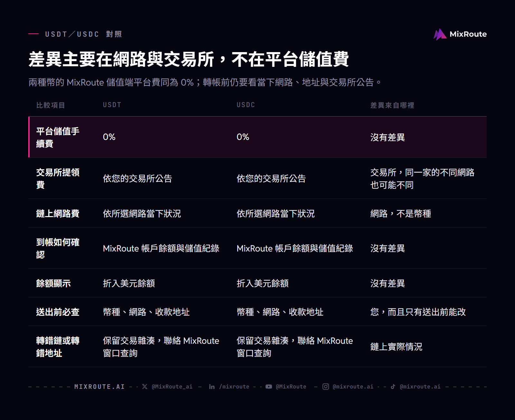Click USDC cell '依所選網路當下狀況'
Image resolution: width=515 pixels, height=420 pixels.
point(276,214)
